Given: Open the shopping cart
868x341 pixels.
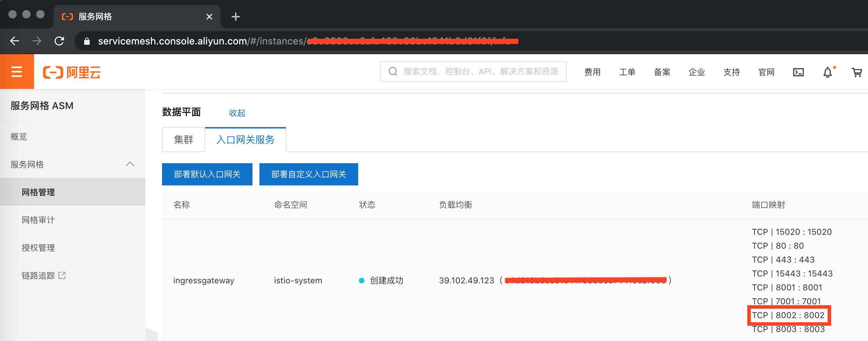Looking at the screenshot, I should tap(857, 72).
